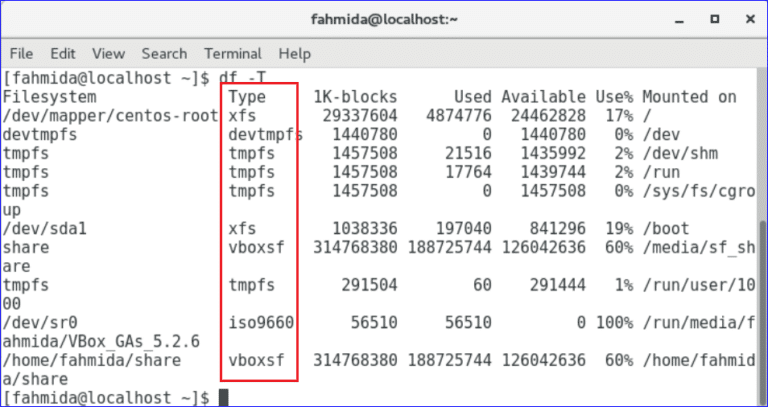The height and width of the screenshot is (407, 768).
Task: Open the File menu
Action: 21,53
